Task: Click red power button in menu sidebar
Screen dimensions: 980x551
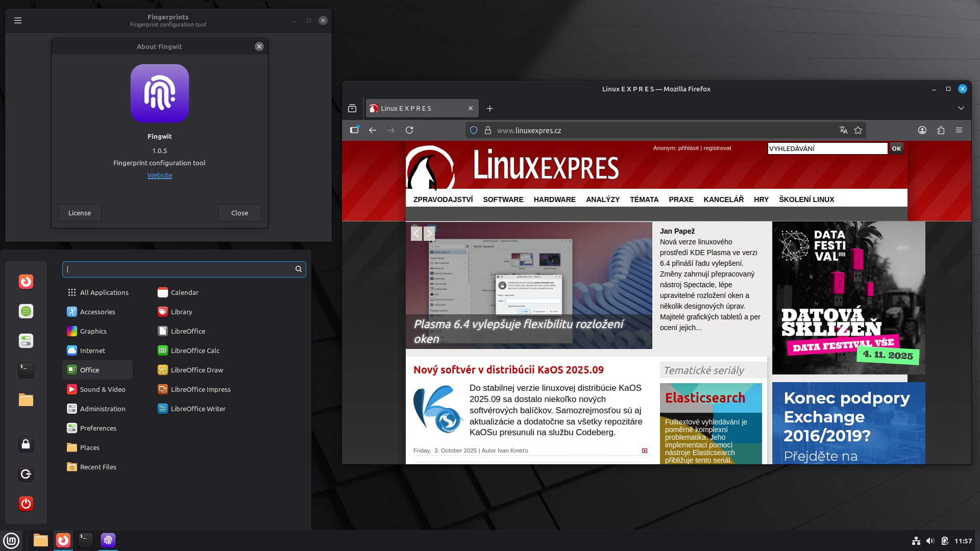Action: pos(26,504)
